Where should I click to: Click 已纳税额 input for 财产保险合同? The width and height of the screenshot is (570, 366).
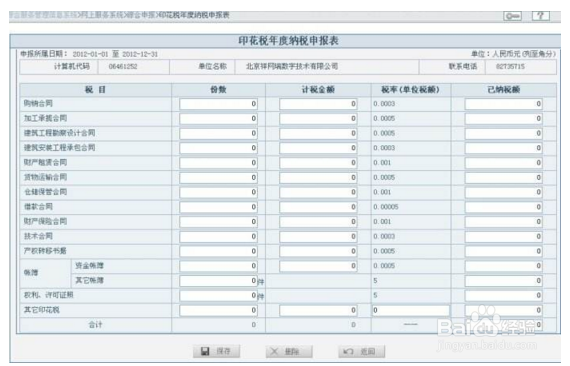tap(503, 222)
